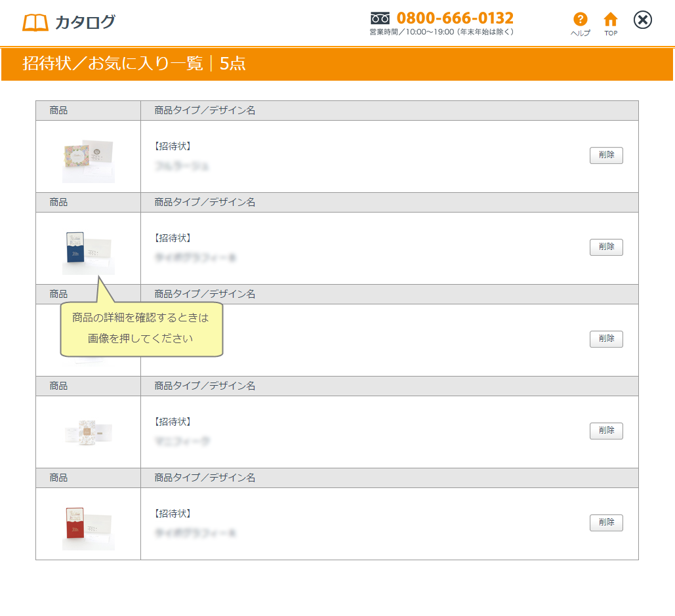The image size is (675, 616).
Task: Delete the navy blue invitation favorite
Action: pos(606,247)
